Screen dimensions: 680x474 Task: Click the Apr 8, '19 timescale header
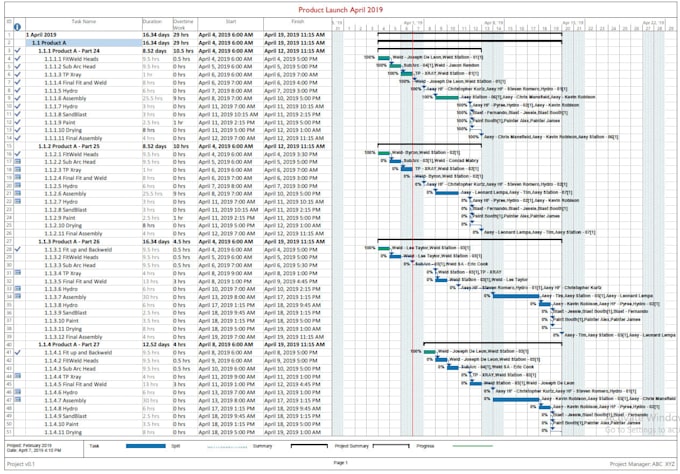492,21
